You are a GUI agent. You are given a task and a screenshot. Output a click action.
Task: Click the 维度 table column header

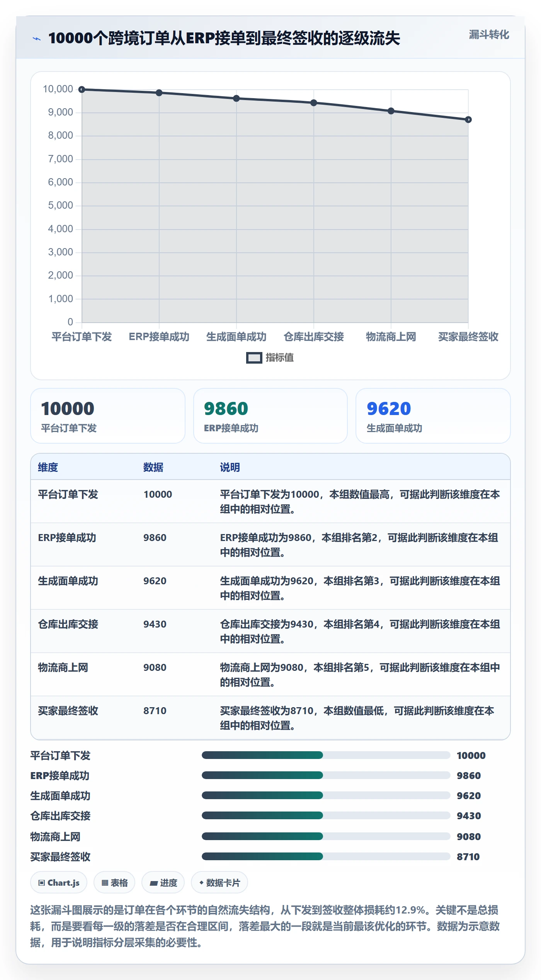coord(48,467)
